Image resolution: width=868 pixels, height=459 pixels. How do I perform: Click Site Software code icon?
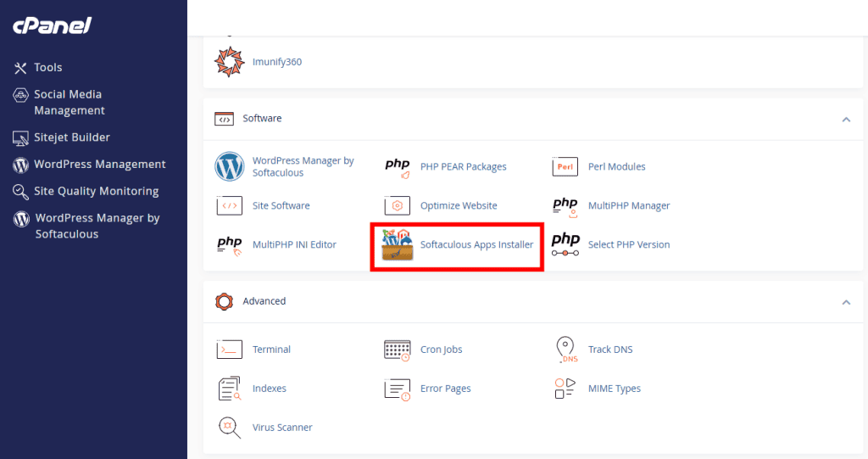click(x=229, y=205)
